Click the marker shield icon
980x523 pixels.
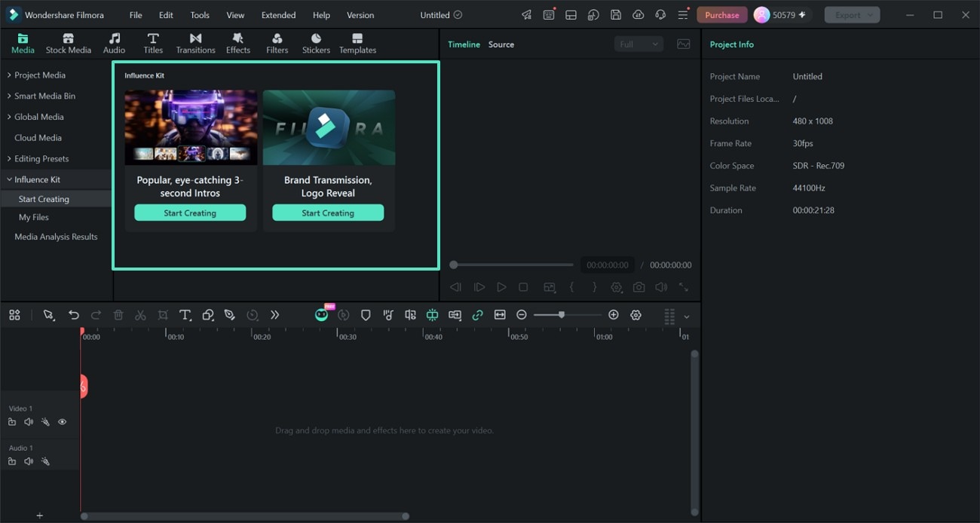pos(366,315)
